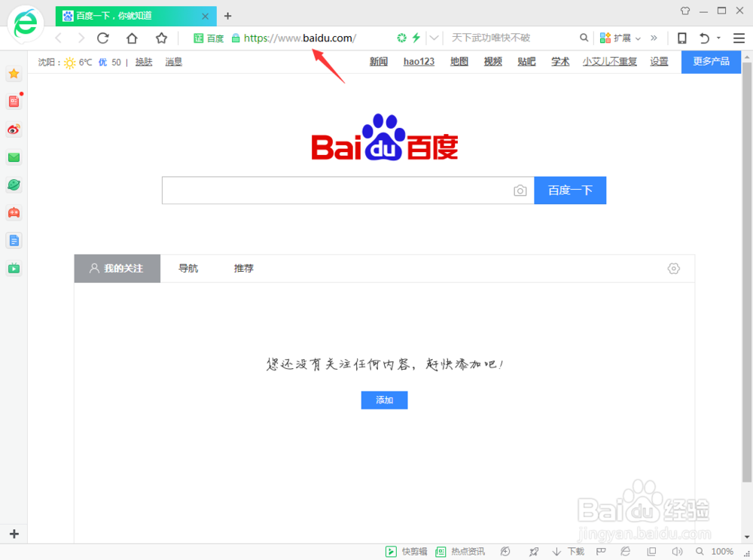The height and width of the screenshot is (560, 753).
Task: Click the mute sound speaker icon
Action: (x=677, y=552)
